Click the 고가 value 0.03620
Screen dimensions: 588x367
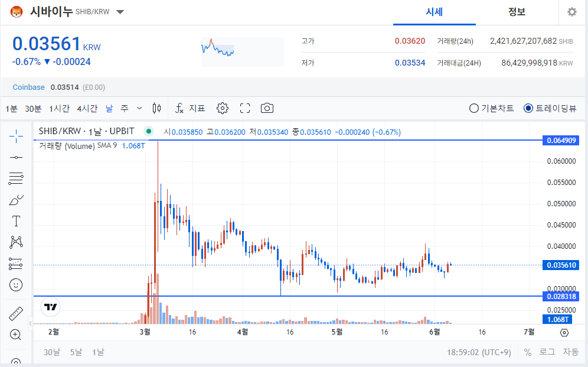[x=410, y=41]
